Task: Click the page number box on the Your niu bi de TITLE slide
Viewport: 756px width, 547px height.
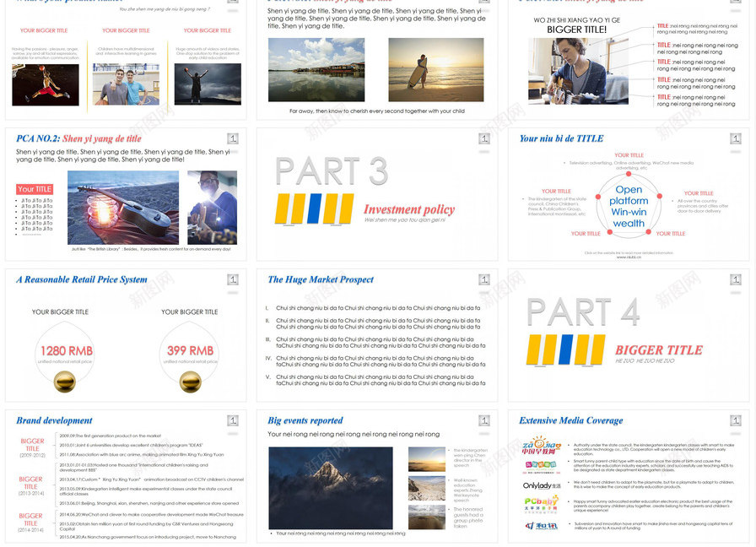Action: tap(735, 139)
